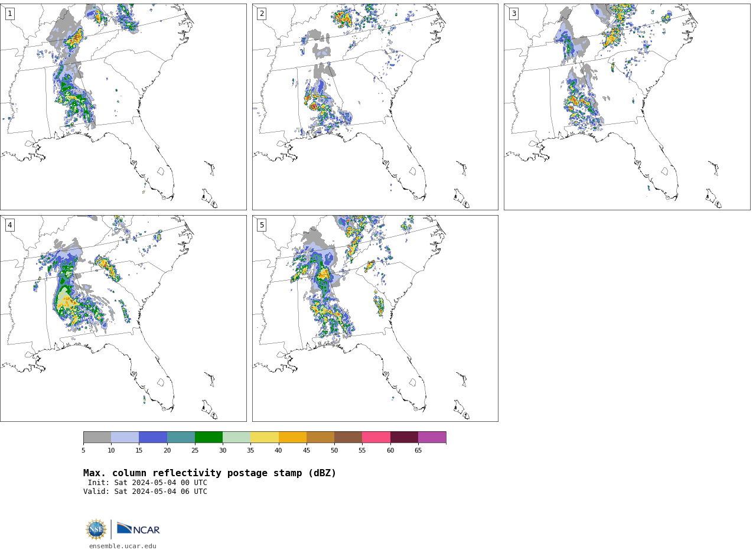Click the colorbar tick label '55'

(362, 451)
